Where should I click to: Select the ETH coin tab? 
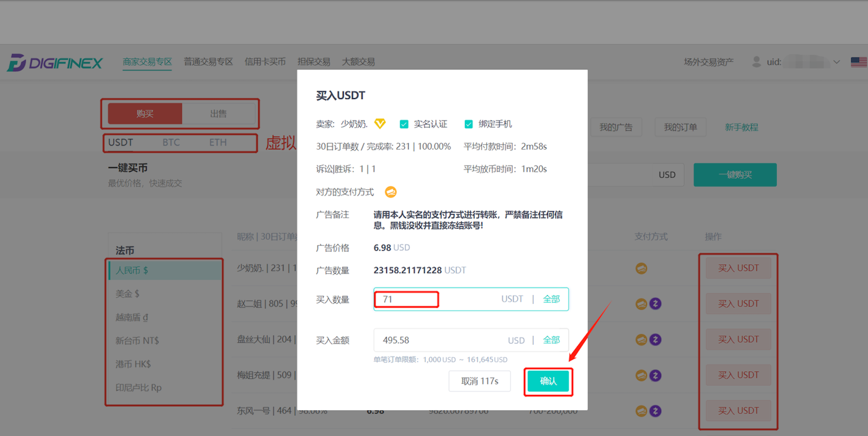click(x=218, y=143)
